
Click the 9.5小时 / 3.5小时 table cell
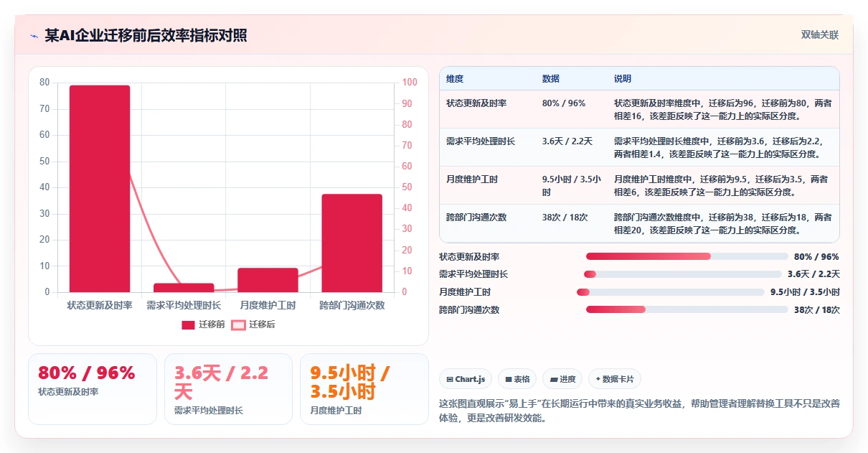click(x=572, y=185)
